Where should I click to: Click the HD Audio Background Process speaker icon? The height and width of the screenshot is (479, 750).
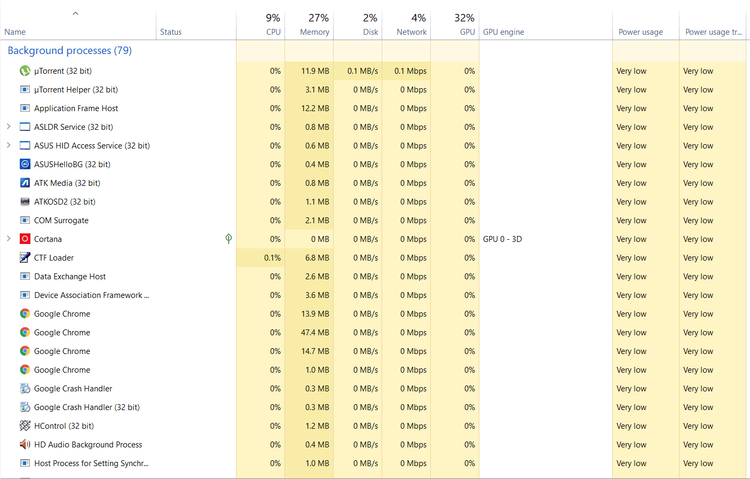click(x=25, y=445)
